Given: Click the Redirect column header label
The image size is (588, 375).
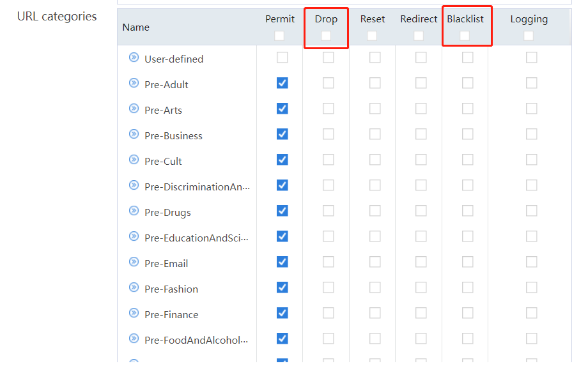Looking at the screenshot, I should [419, 19].
